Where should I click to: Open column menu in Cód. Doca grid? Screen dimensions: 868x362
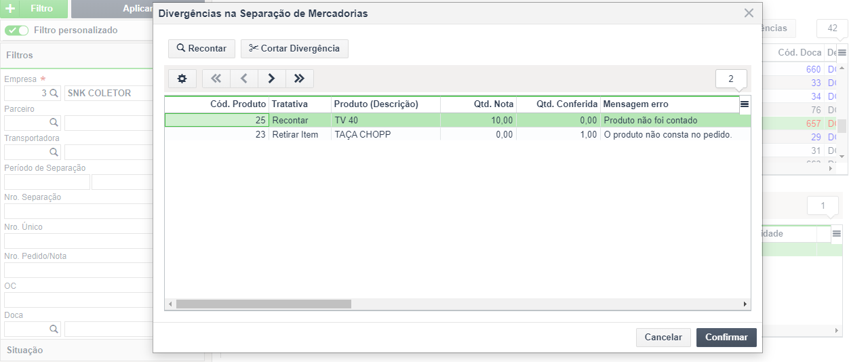pyautogui.click(x=842, y=52)
